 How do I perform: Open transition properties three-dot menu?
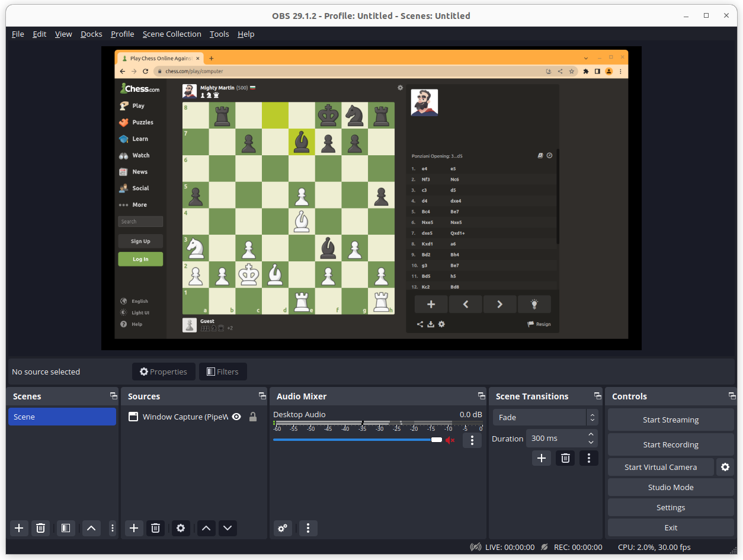pyautogui.click(x=589, y=458)
